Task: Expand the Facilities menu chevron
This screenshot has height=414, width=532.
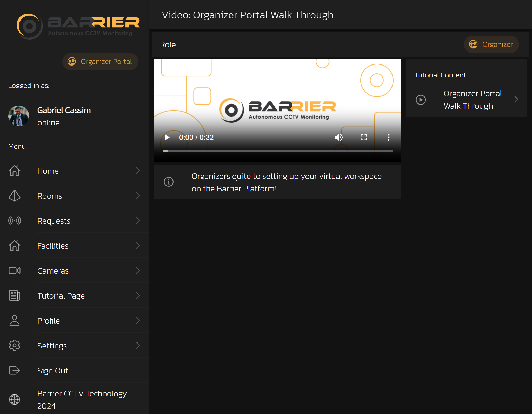Action: pos(138,245)
